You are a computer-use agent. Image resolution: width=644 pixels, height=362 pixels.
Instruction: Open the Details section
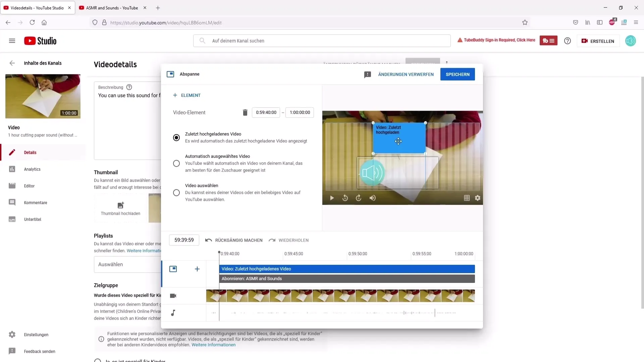pyautogui.click(x=43, y=153)
